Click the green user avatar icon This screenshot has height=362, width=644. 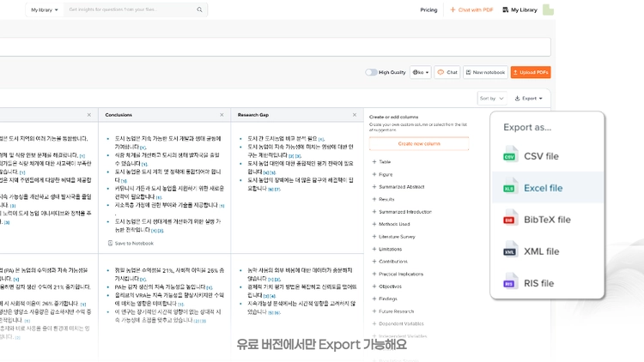click(548, 9)
